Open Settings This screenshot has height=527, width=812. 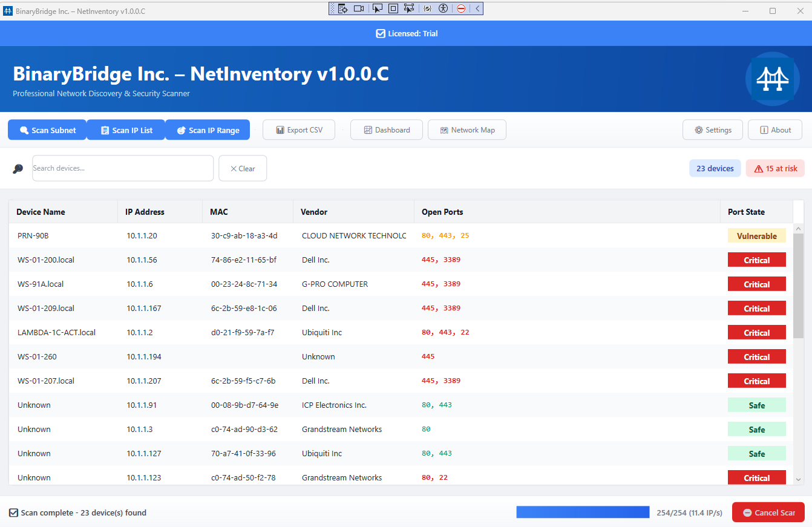coord(713,130)
